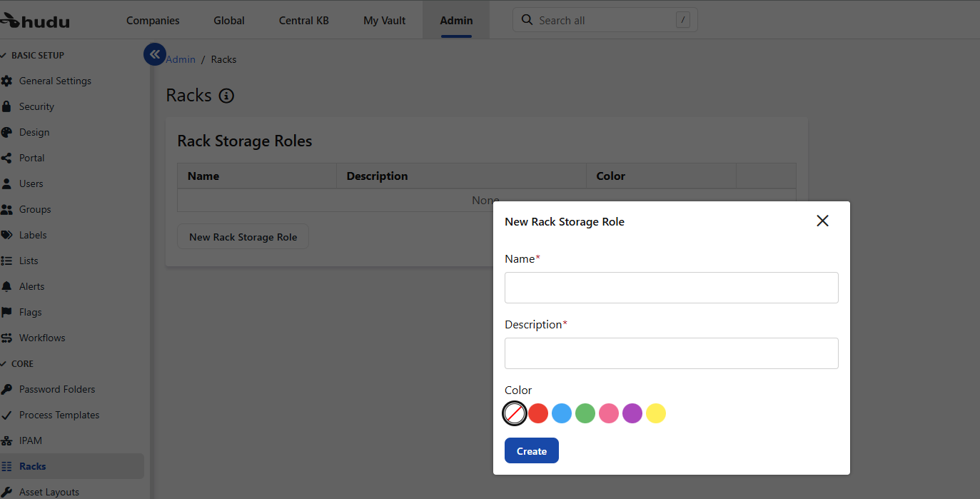The width and height of the screenshot is (980, 499).
Task: Click the Name column header
Action: pos(257,176)
